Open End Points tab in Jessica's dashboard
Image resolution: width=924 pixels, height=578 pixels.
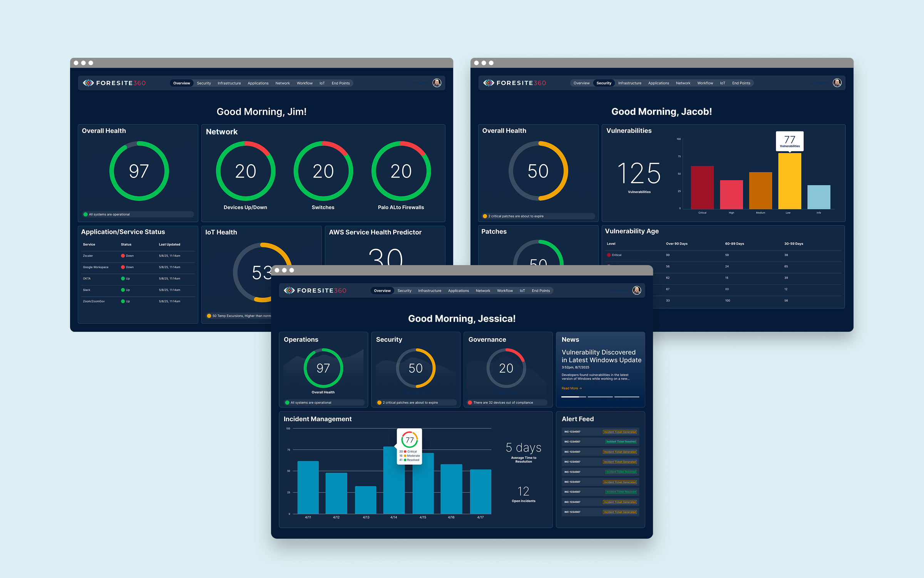[x=541, y=291]
